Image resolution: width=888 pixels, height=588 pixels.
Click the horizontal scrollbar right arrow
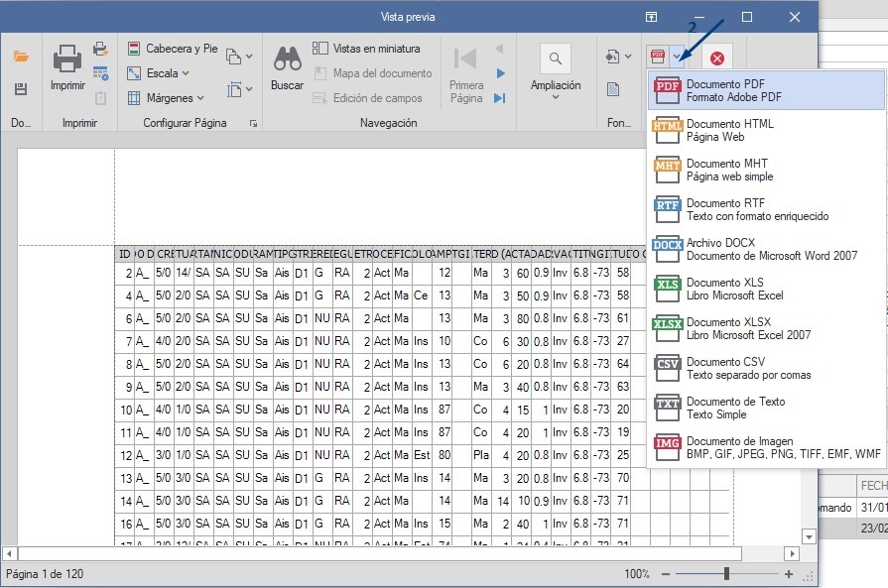791,553
